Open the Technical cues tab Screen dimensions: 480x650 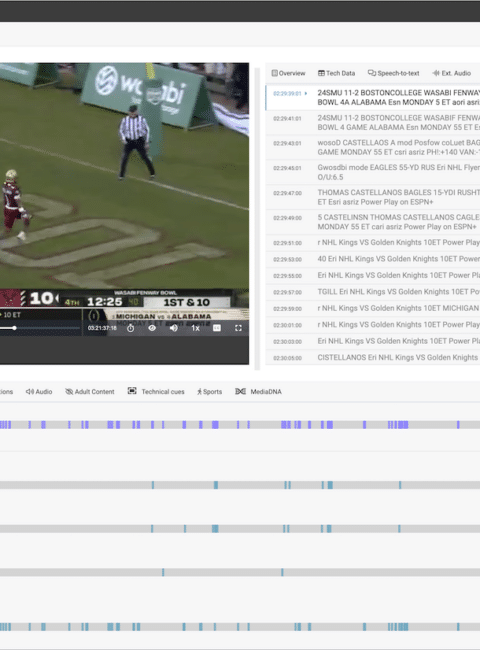point(156,391)
